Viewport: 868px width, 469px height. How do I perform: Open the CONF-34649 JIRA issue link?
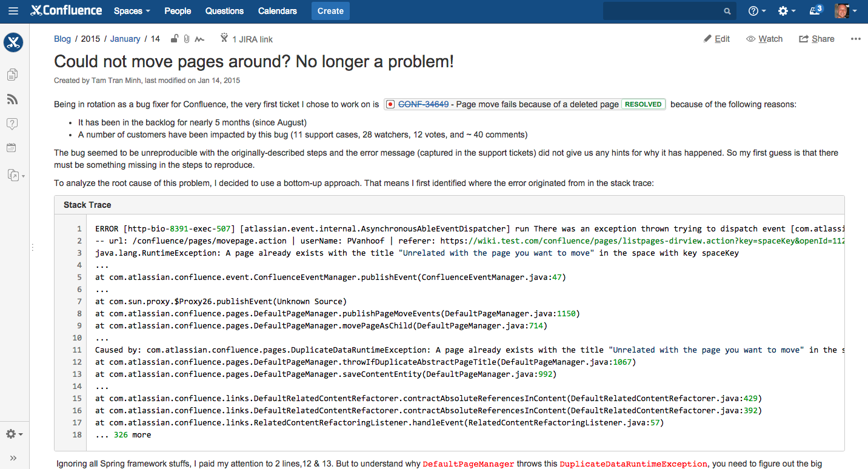[x=423, y=104]
